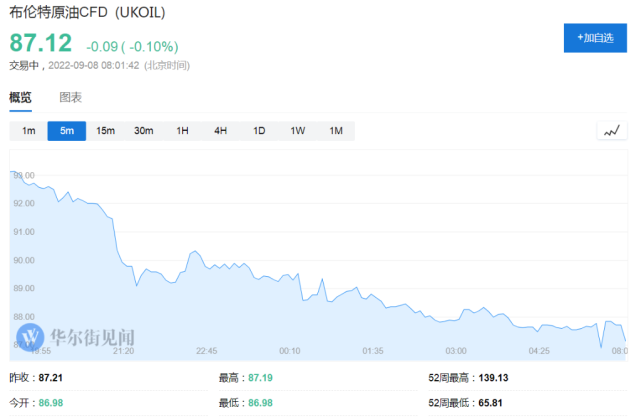The height and width of the screenshot is (417, 641).
Task: Set chart interval to 1H
Action: tap(182, 131)
